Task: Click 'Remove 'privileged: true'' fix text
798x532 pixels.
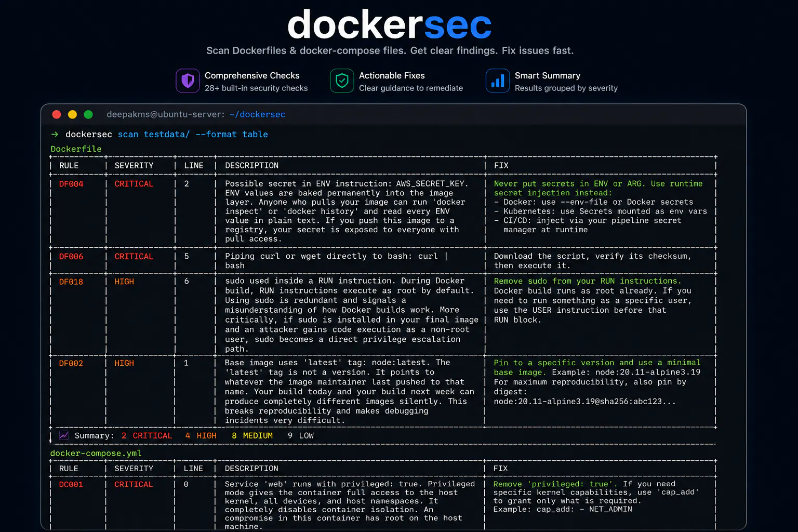Action: 555,484
